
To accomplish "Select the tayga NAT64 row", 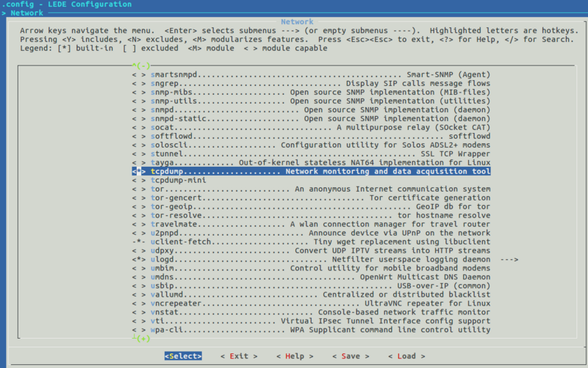I will (x=311, y=162).
